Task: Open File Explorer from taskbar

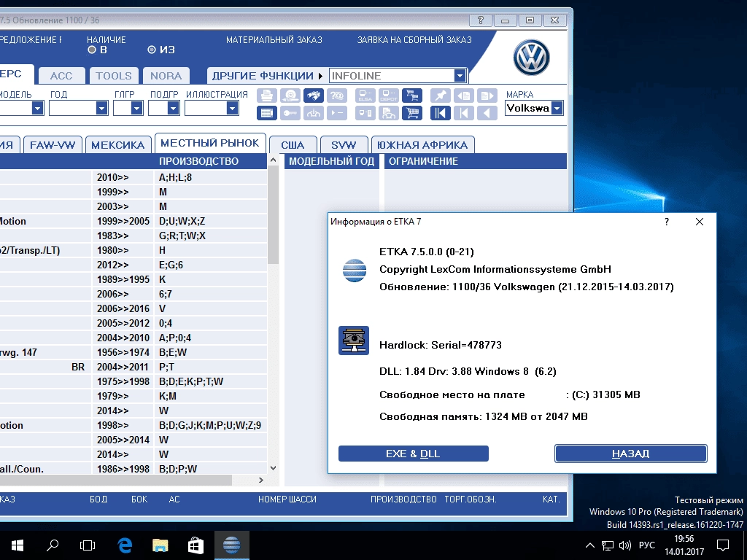Action: click(x=160, y=545)
